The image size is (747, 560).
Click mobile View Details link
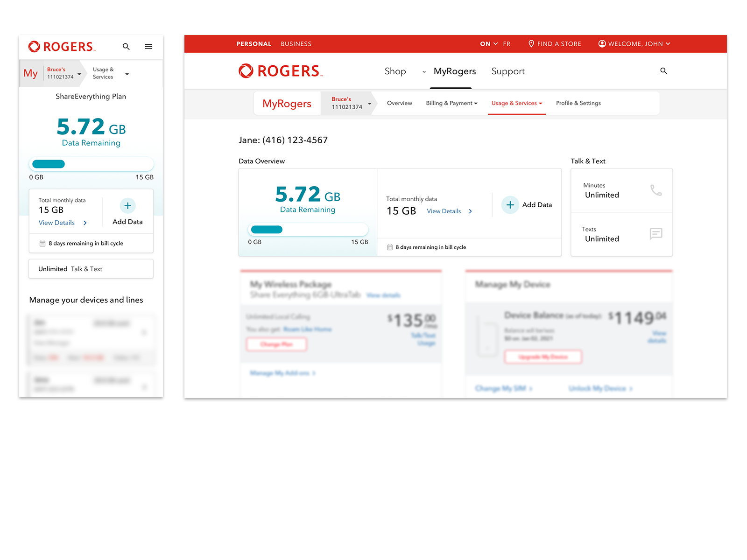pyautogui.click(x=56, y=223)
